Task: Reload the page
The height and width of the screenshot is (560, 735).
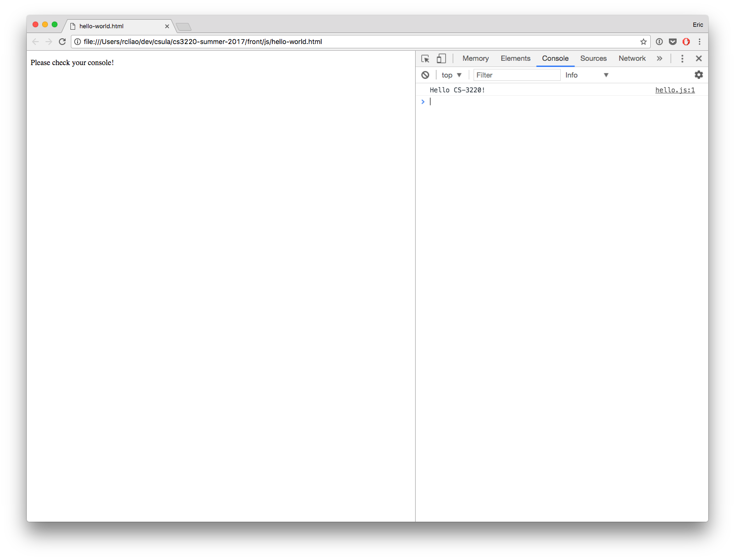Action: point(62,42)
